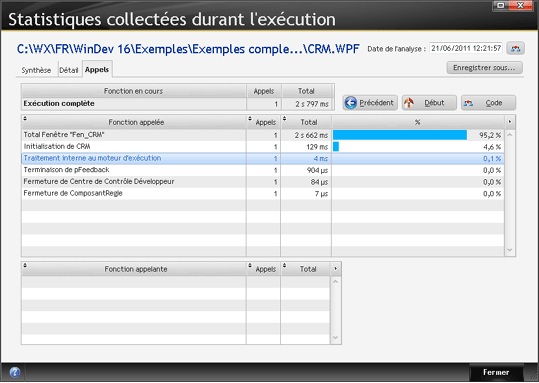Open column menu arrow of called functions table
The width and height of the screenshot is (539, 383).
coord(510,122)
